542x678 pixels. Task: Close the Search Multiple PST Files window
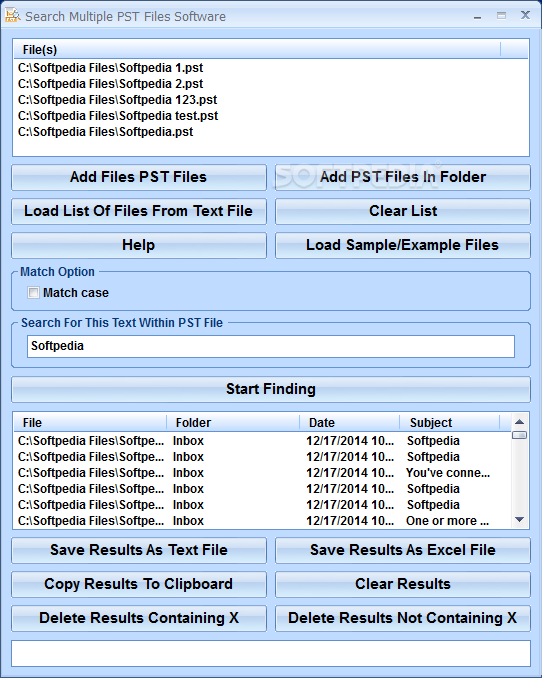(x=525, y=16)
